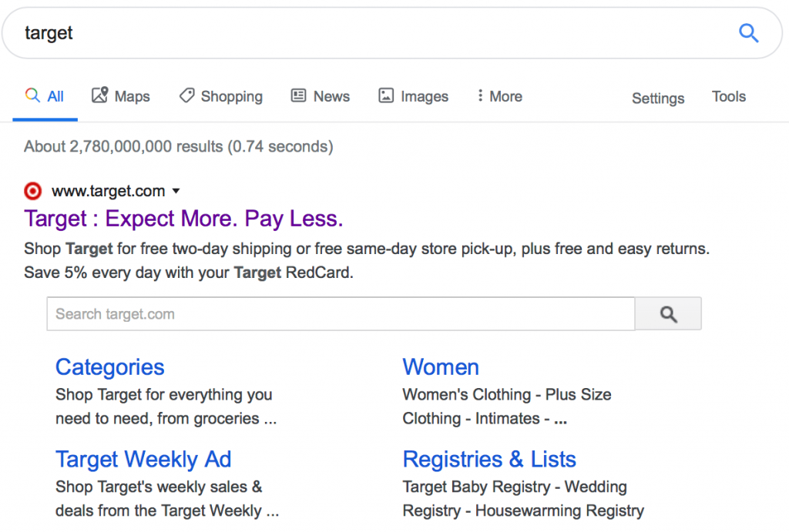
Task: Open the Registries & Lists link
Action: point(489,460)
